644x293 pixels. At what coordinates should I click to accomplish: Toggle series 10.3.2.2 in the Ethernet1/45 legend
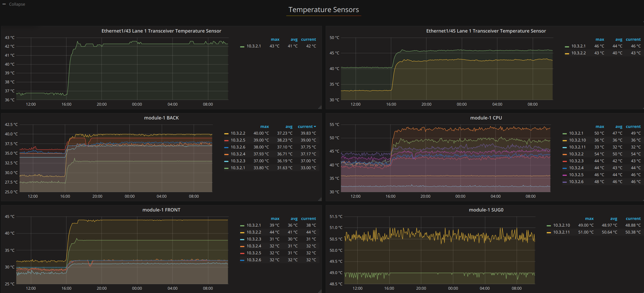(x=578, y=53)
